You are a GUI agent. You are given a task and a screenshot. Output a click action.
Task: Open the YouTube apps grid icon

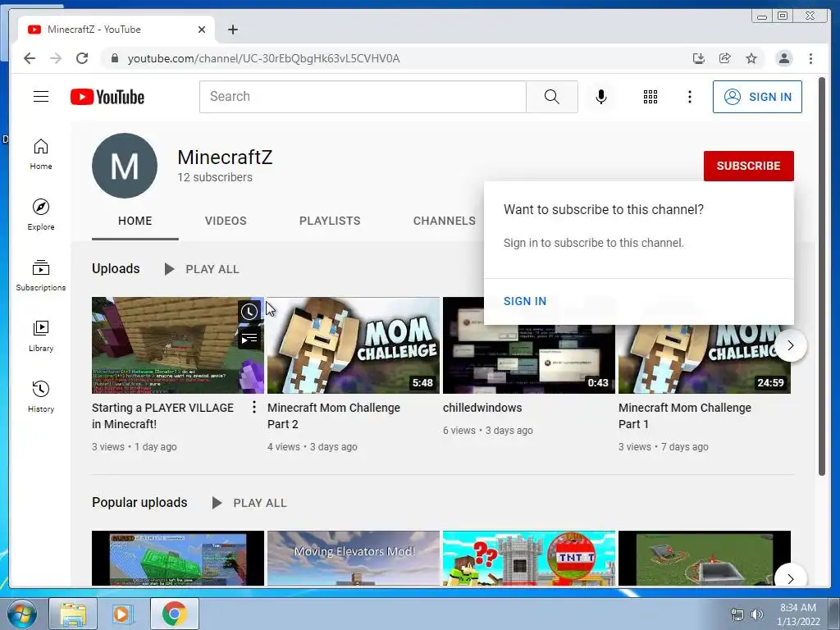(x=651, y=97)
